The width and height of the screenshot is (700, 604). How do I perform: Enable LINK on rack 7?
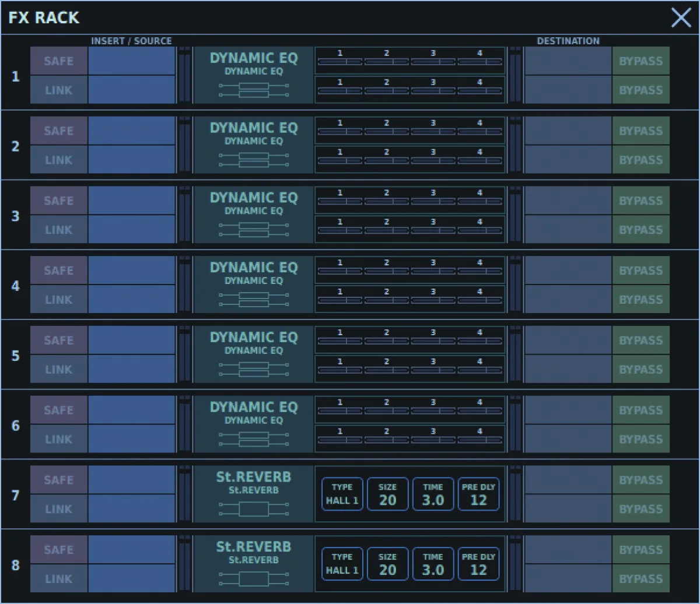pos(59,509)
